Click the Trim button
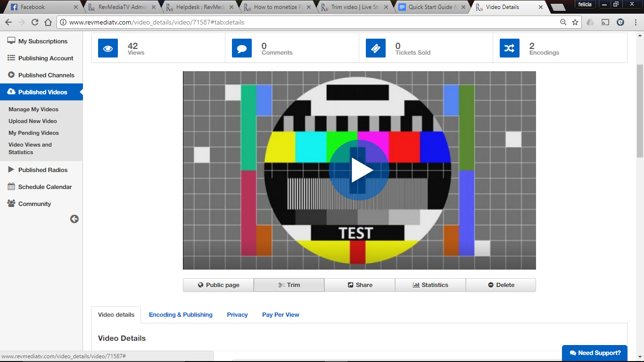Screen dimensions: 644x362 click(x=289, y=285)
